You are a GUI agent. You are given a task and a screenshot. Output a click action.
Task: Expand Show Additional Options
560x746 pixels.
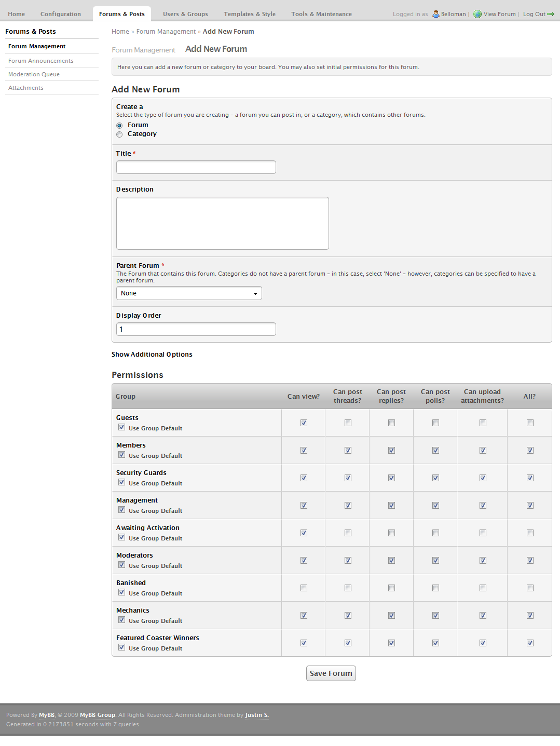pyautogui.click(x=152, y=355)
